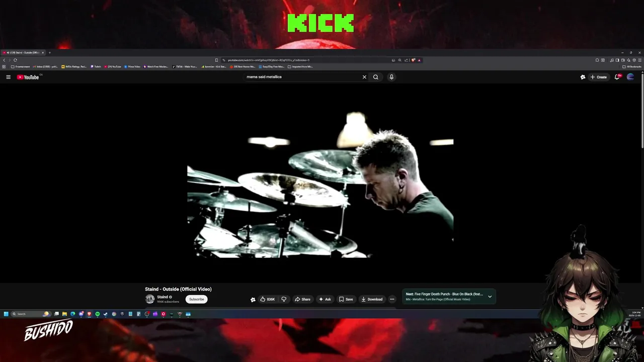Open the browser apps grid icon
This screenshot has width=644, height=362.
click(4, 66)
